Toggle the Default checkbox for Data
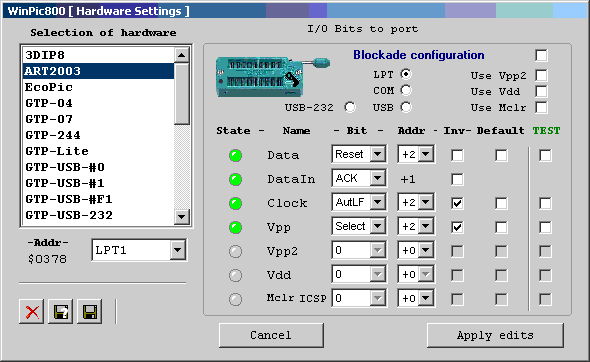 [501, 155]
